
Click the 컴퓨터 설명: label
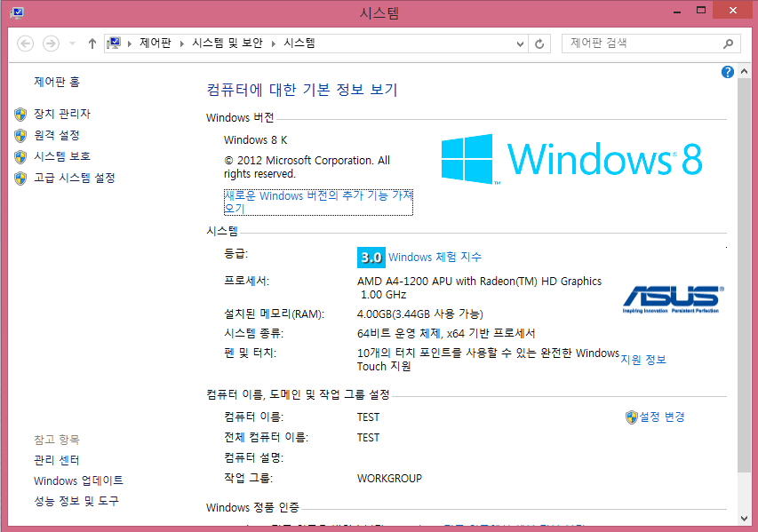coord(254,457)
